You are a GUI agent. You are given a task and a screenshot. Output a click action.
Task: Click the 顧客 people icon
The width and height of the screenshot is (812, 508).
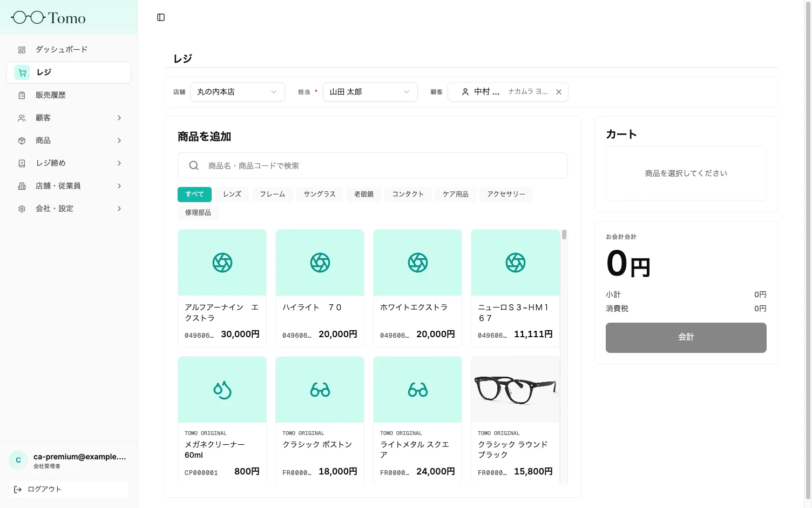[22, 118]
